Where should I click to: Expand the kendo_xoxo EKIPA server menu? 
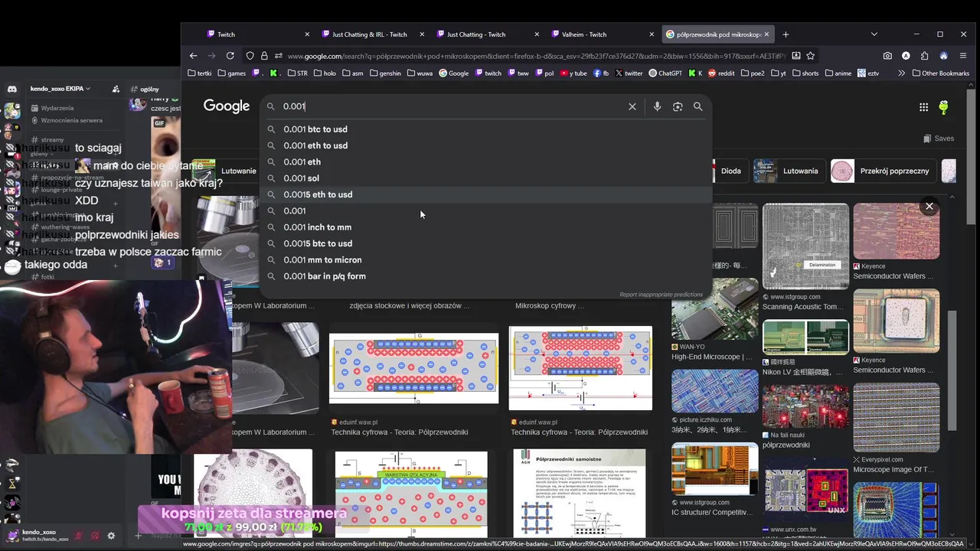(x=60, y=89)
